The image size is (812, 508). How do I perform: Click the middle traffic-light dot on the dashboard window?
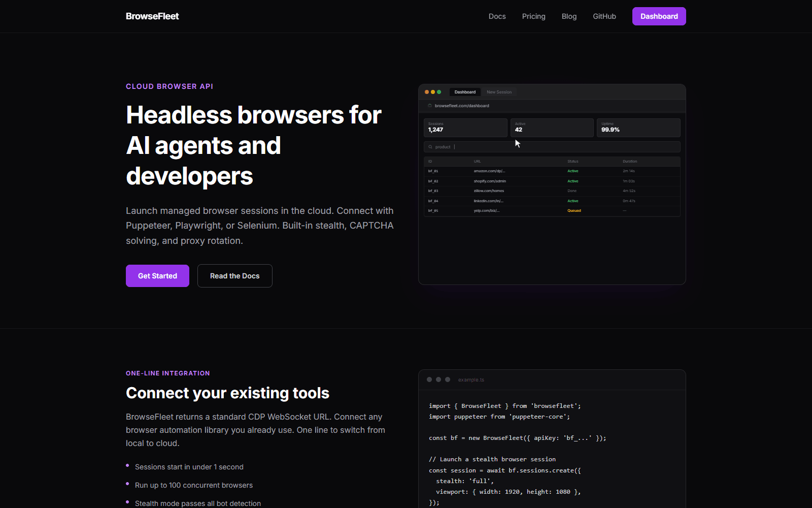click(432, 92)
